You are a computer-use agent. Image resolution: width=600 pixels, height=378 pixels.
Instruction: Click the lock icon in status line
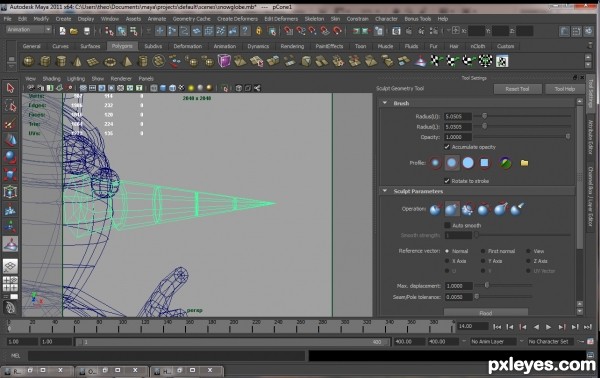259,31
